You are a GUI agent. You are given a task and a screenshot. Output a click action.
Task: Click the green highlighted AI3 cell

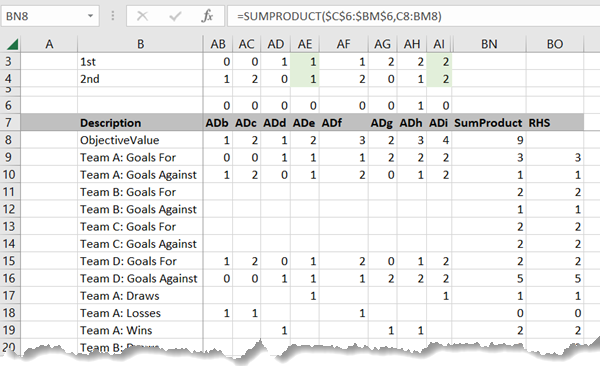439,62
